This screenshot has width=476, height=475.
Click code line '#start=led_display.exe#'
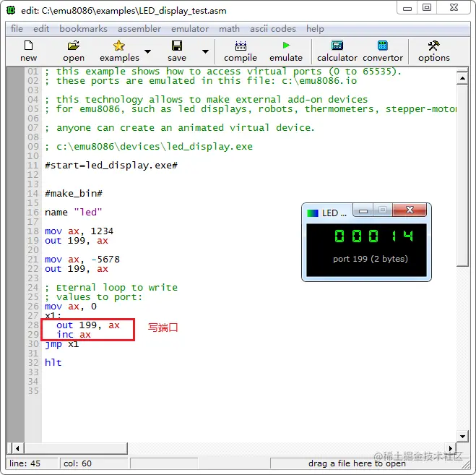[x=111, y=166]
